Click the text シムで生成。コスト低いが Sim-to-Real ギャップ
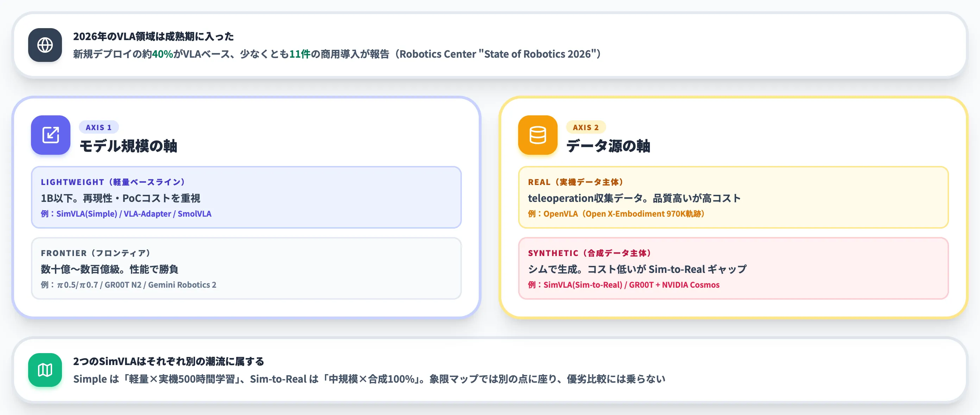This screenshot has height=415, width=980. 637,269
